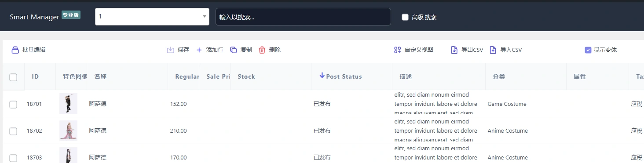Click the 保存 button label
Viewport: 644px width, 163px height.
(183, 50)
